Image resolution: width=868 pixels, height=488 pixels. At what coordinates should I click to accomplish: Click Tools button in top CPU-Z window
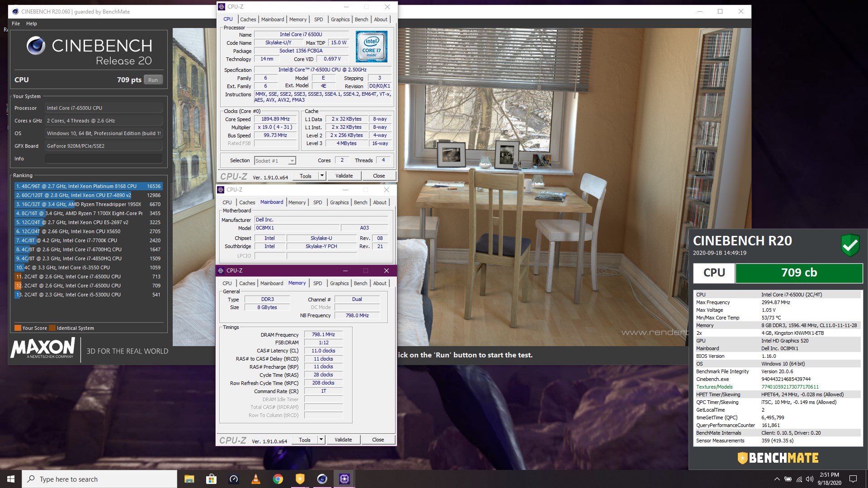tap(306, 176)
